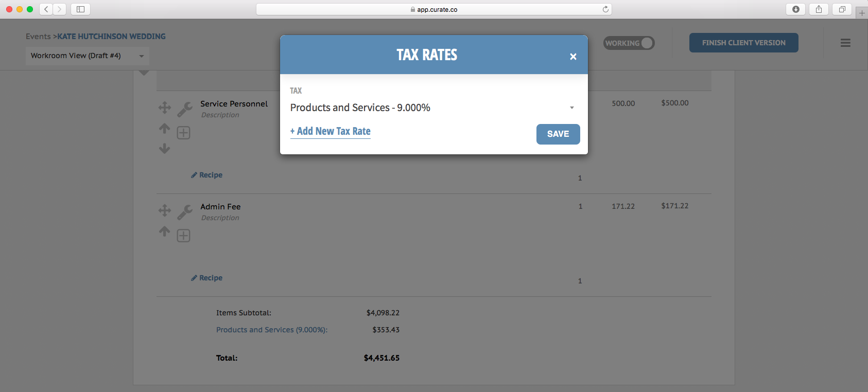Save the tax rate selection
Image resolution: width=868 pixels, height=392 pixels.
click(x=558, y=134)
